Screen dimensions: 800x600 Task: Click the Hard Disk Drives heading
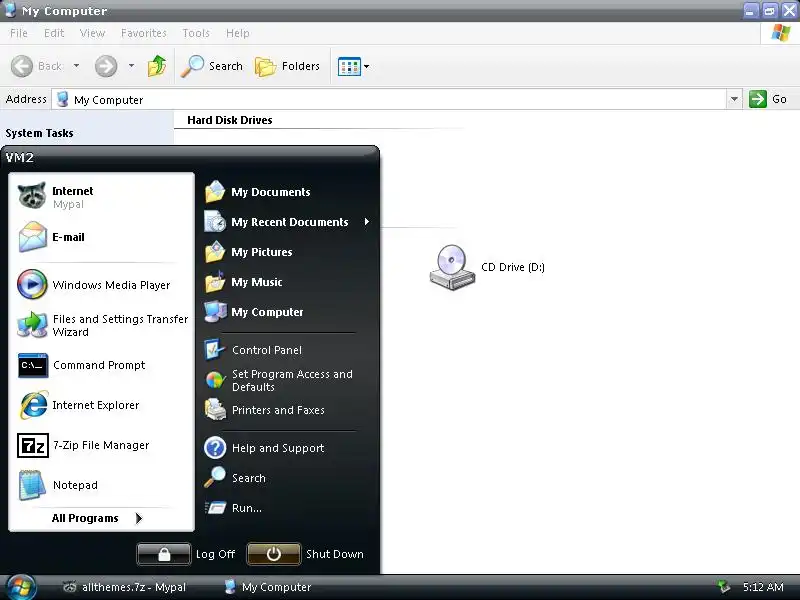tap(230, 120)
